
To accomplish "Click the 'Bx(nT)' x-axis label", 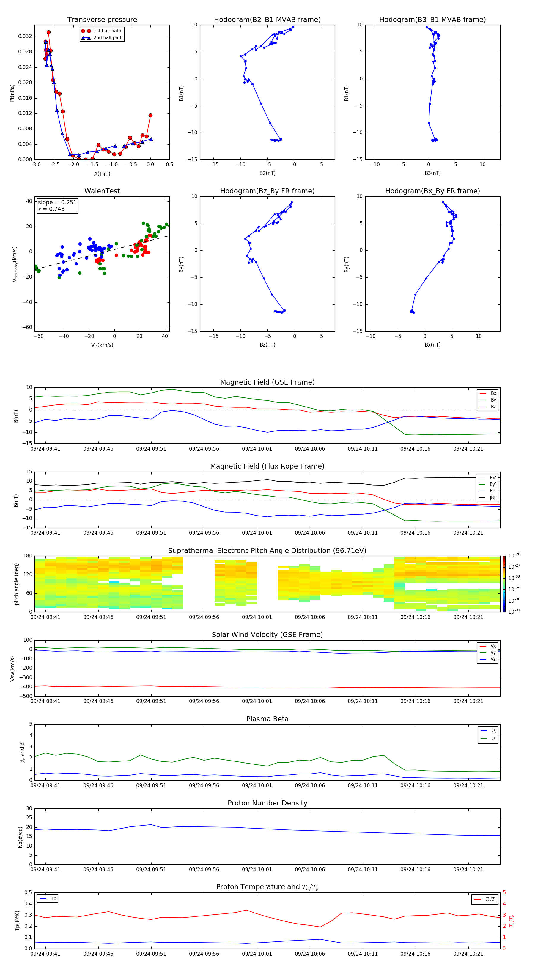I will coord(432,345).
